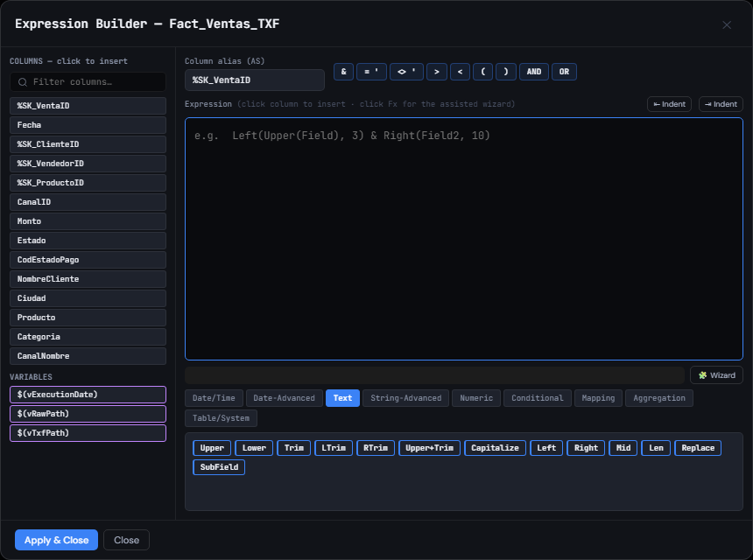Click the Close button in the footer

(127, 541)
